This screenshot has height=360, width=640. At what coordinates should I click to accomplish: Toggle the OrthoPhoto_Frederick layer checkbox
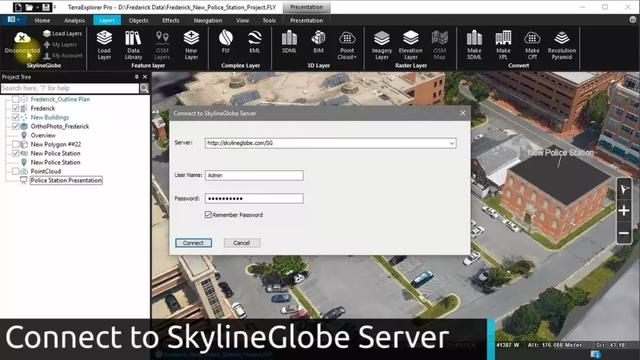pos(16,126)
